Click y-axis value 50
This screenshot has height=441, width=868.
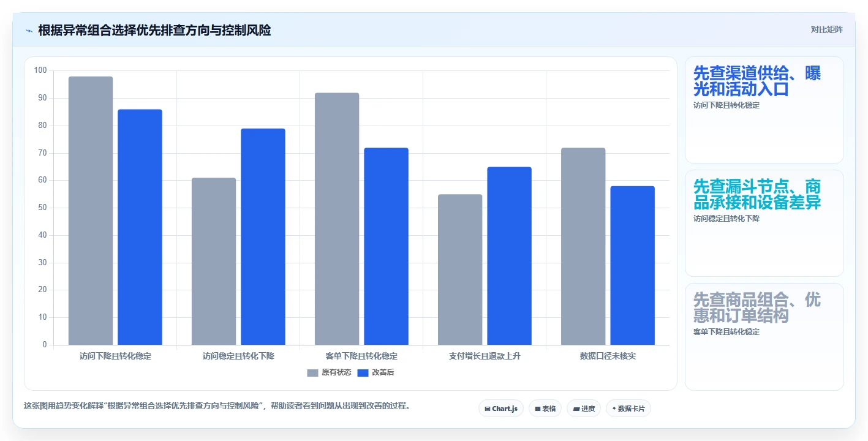(x=42, y=208)
